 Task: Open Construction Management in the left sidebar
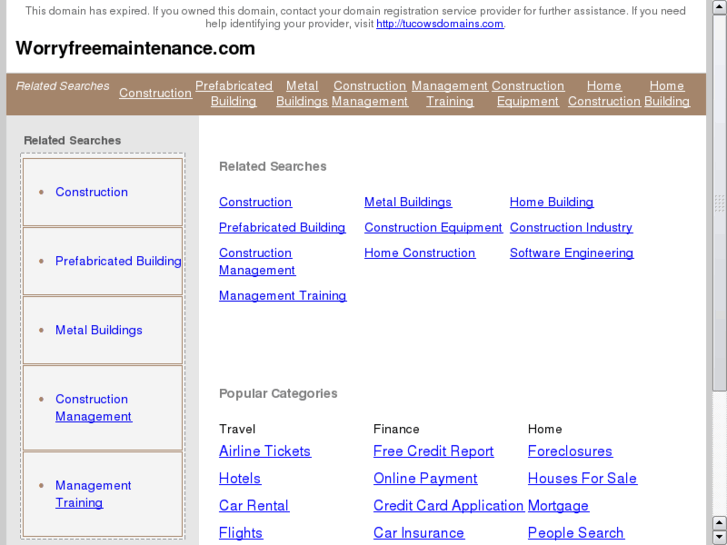click(94, 407)
